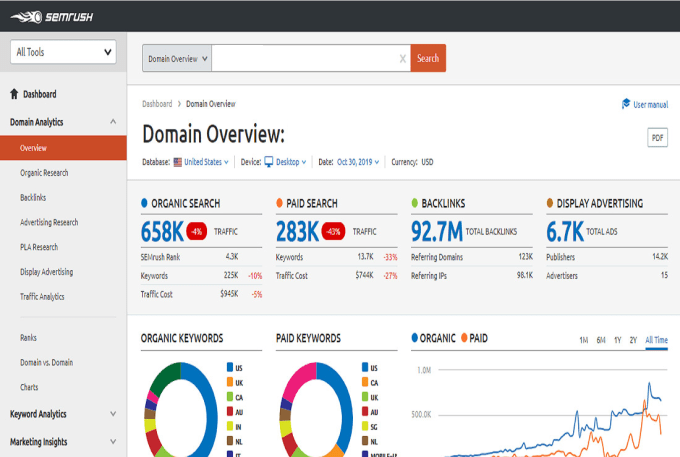Switch chart range to 6M
Viewport: 680px width, 457px height.
point(600,341)
